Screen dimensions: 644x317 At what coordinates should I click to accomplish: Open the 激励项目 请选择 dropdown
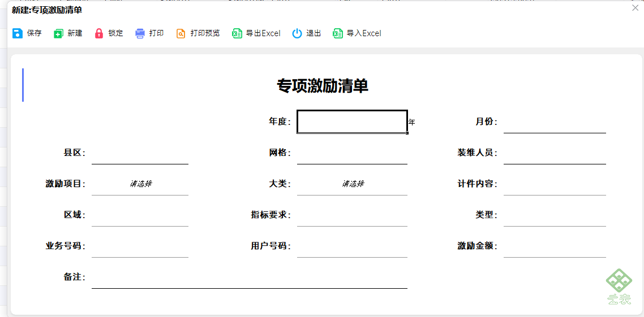tap(140, 184)
